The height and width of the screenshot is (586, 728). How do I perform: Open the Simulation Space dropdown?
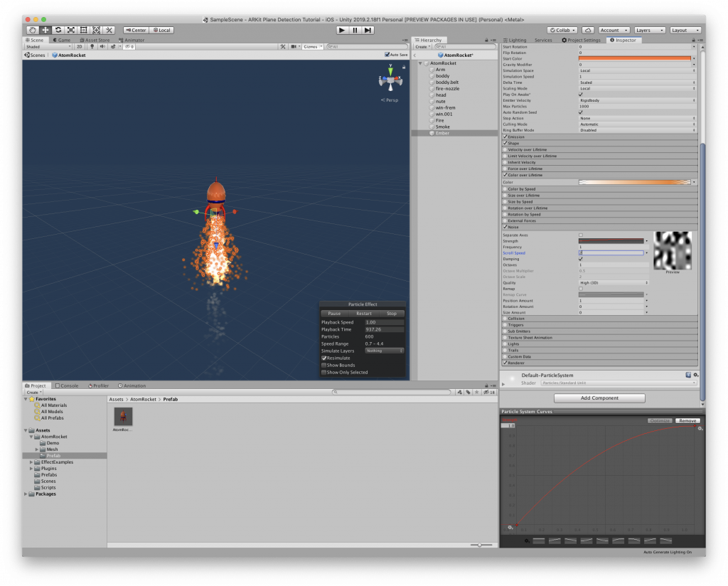(637, 71)
